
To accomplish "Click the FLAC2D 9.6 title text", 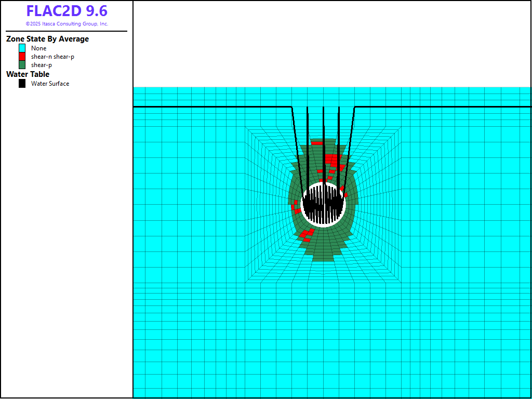I will pos(66,11).
